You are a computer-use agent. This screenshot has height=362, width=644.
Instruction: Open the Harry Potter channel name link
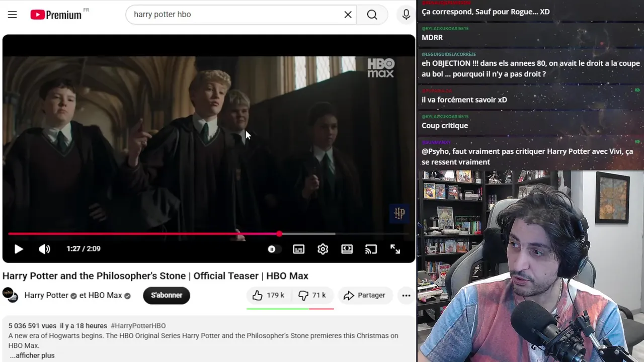[x=46, y=295]
